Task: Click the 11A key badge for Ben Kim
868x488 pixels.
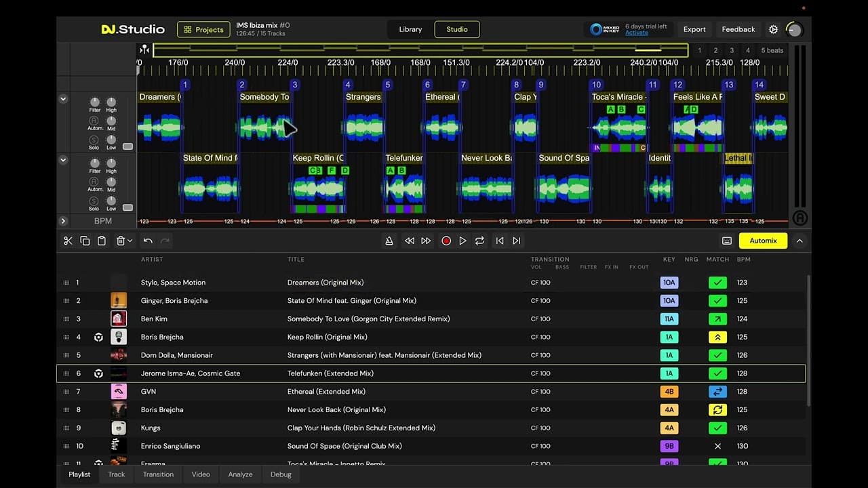Action: (x=669, y=319)
